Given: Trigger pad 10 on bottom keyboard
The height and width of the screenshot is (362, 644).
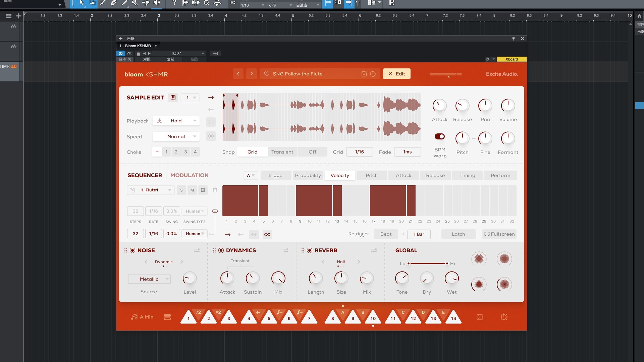Looking at the screenshot, I should [373, 317].
